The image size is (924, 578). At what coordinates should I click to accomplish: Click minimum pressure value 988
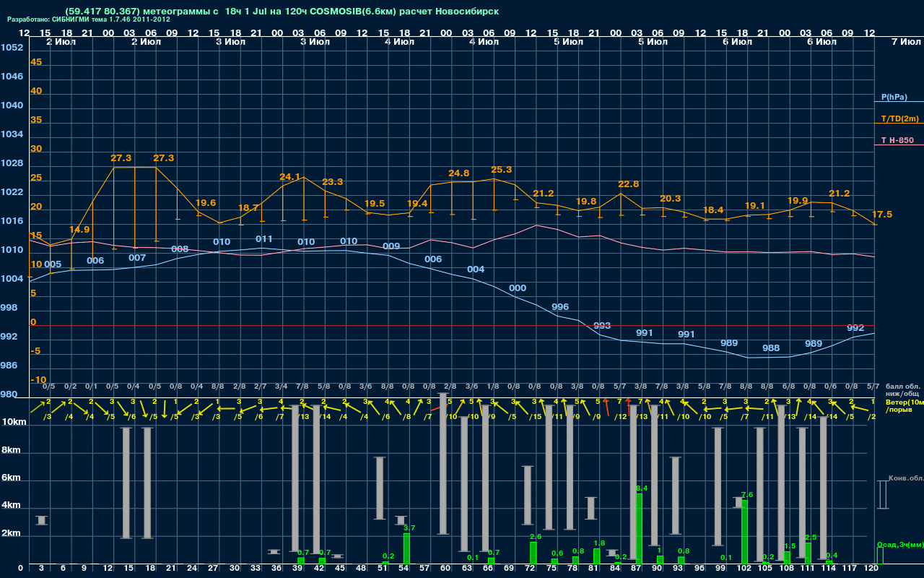pyautogui.click(x=771, y=348)
